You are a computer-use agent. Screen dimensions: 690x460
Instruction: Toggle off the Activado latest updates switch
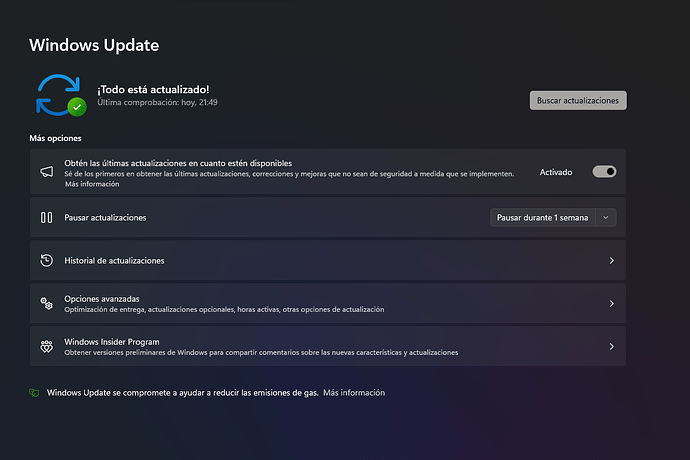pyautogui.click(x=604, y=172)
